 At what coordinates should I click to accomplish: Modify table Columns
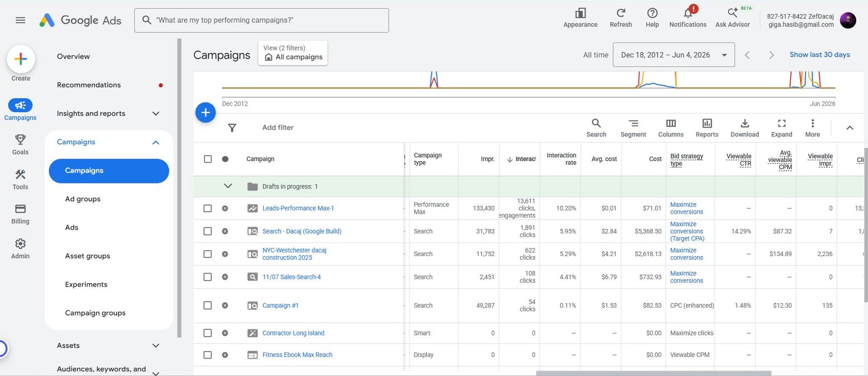click(x=671, y=128)
